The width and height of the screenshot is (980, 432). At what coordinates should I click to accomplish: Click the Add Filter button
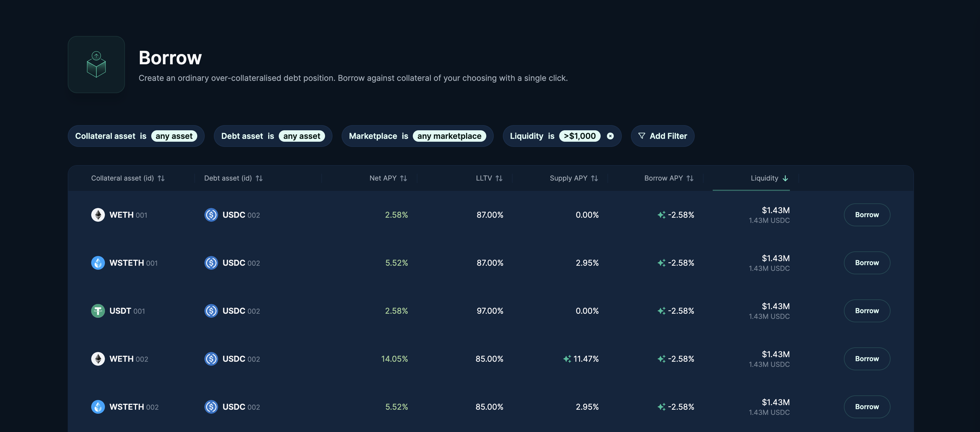(662, 136)
